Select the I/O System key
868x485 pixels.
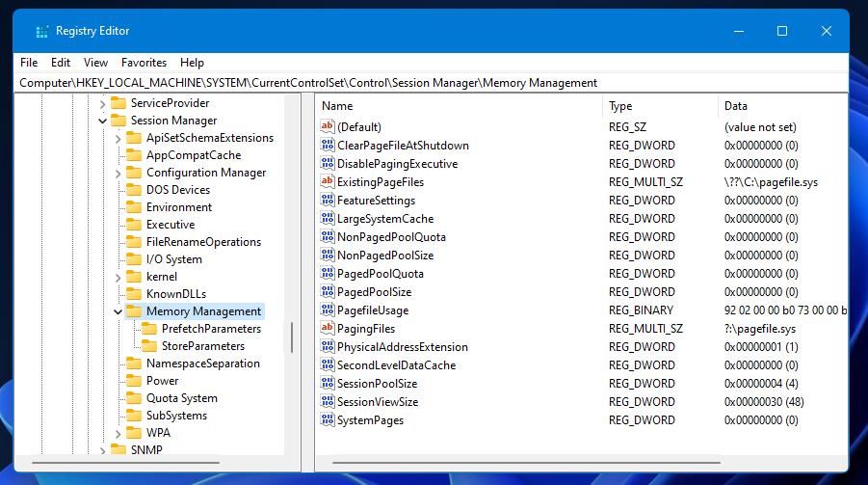(173, 259)
